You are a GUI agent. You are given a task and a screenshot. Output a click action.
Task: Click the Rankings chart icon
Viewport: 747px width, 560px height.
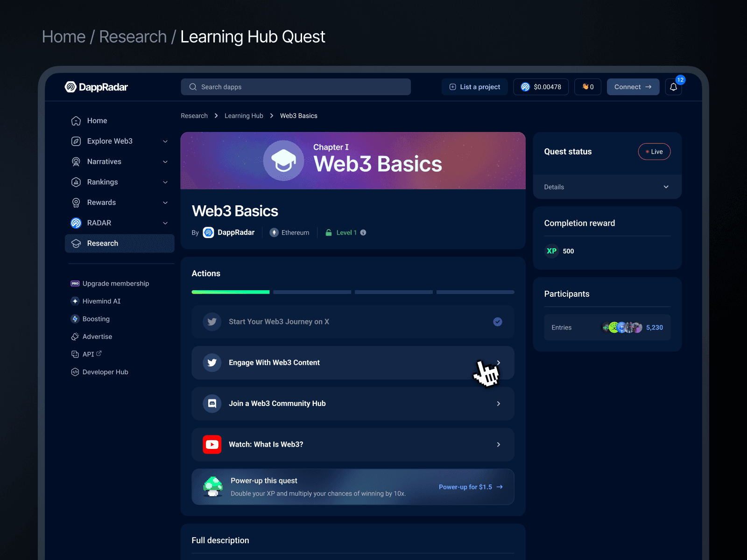76,182
